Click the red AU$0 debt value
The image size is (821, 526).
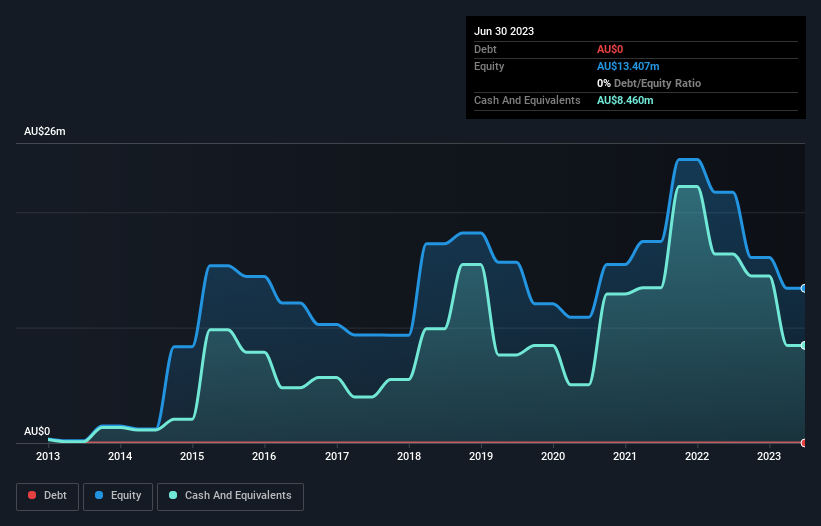pos(610,49)
